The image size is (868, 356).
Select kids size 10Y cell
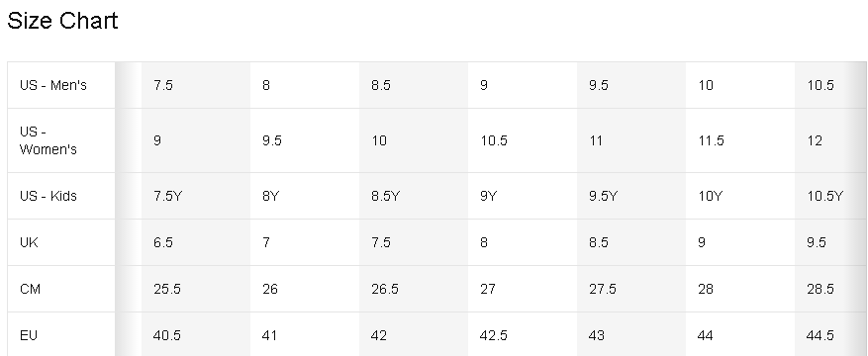(740, 196)
